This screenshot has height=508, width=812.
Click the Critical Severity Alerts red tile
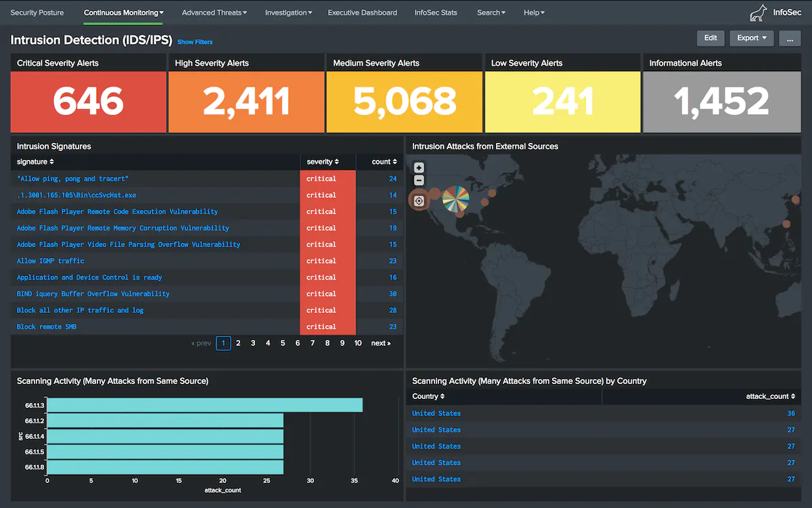pyautogui.click(x=88, y=101)
